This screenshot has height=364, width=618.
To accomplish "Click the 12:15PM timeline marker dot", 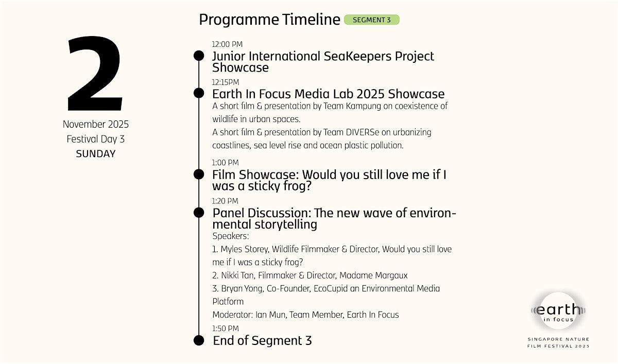I will (x=199, y=93).
